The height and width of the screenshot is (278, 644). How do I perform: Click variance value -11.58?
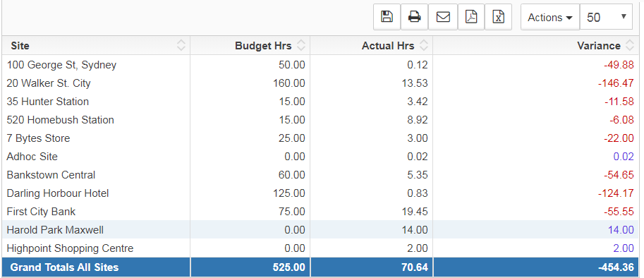pyautogui.click(x=619, y=102)
